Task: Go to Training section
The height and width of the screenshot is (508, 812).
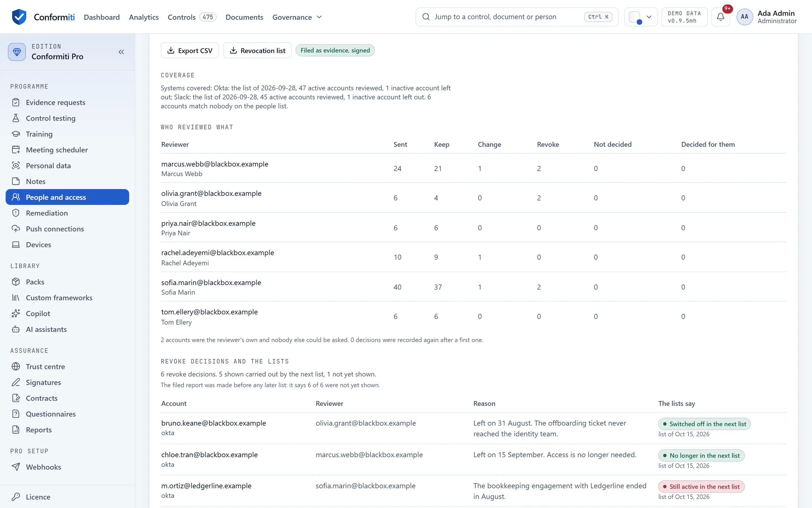Action: tap(67, 134)
